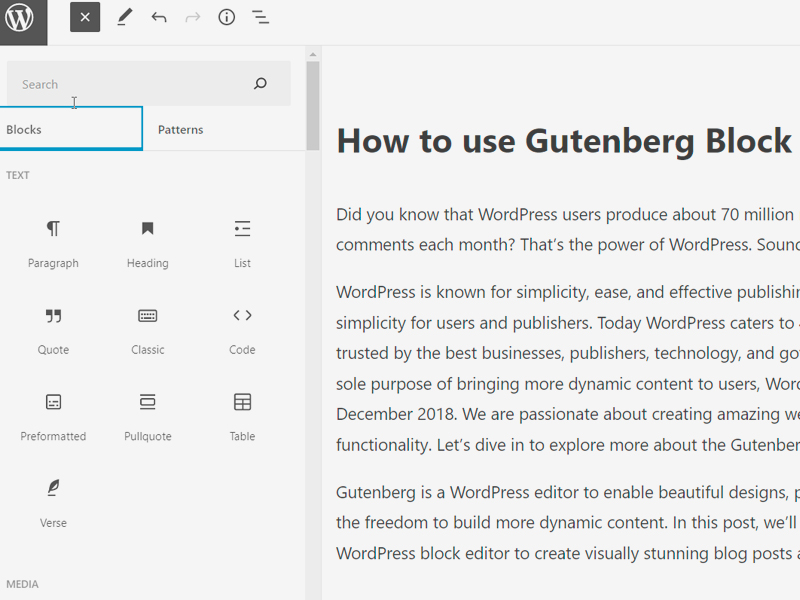Open the Details info icon
This screenshot has width=800, height=600.
227,17
